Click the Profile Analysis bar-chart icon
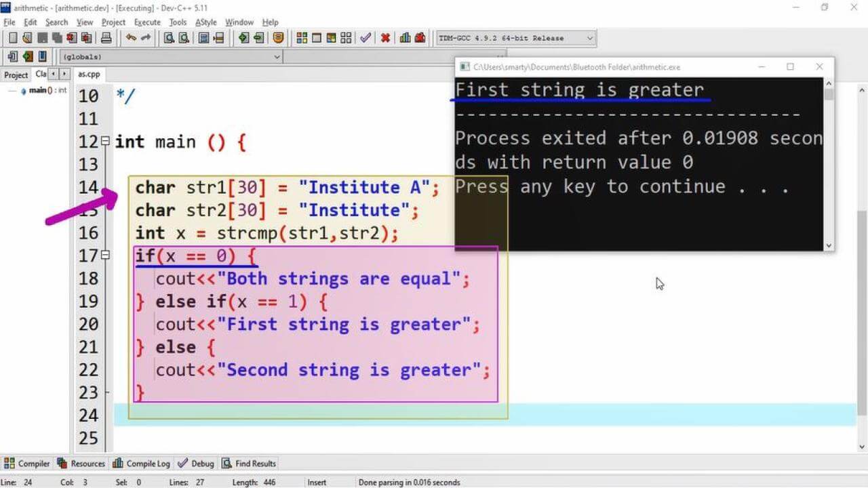Image resolution: width=868 pixels, height=488 pixels. point(405,38)
